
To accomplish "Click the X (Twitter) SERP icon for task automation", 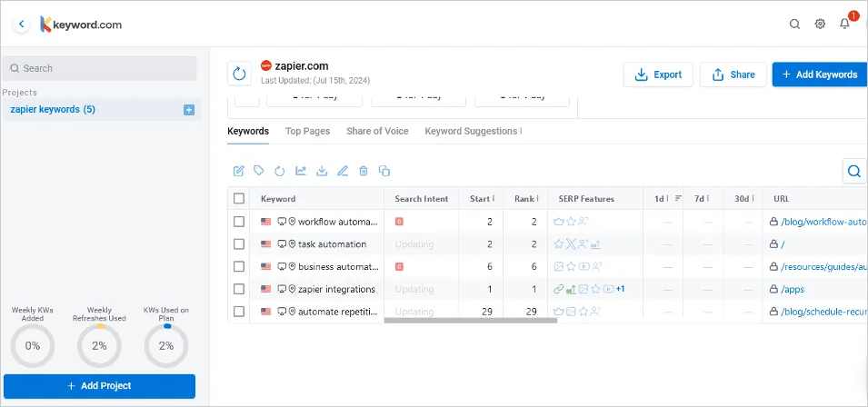I will point(571,243).
